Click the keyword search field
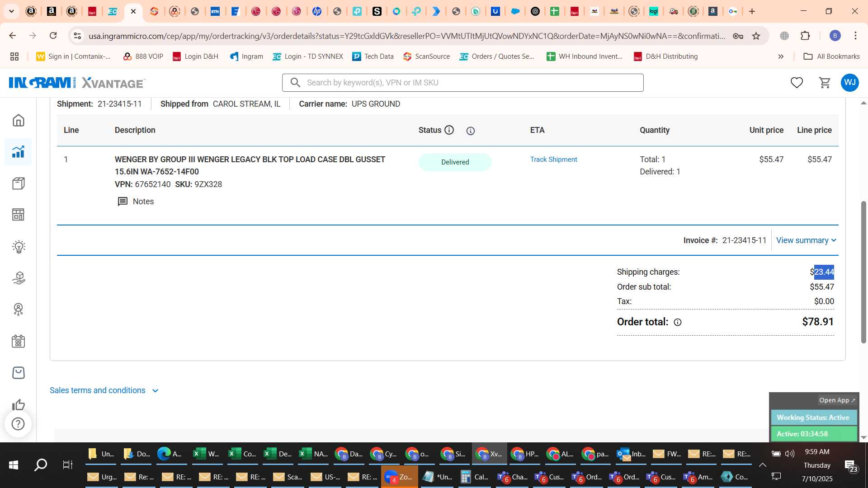Viewport: 868px width, 488px height. 463,83
